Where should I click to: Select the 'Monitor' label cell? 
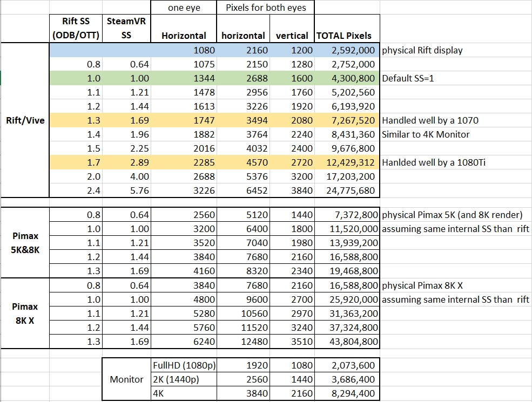[126, 379]
